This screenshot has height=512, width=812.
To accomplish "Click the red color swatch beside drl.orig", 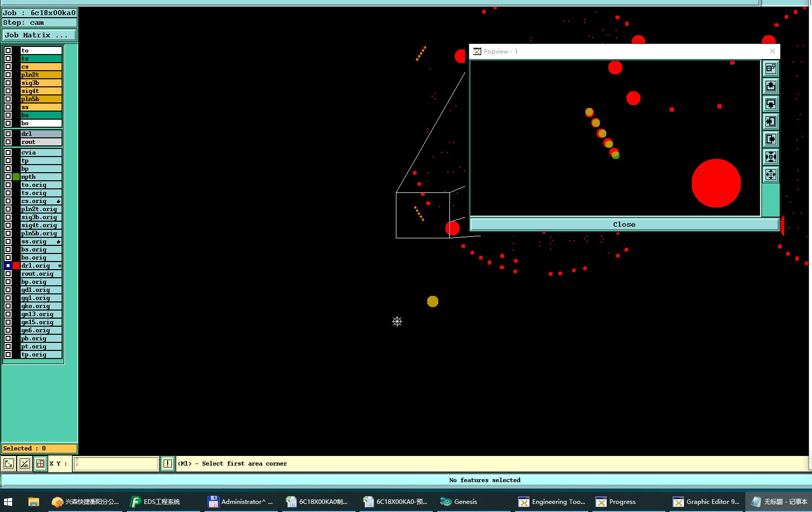I will point(16,266).
